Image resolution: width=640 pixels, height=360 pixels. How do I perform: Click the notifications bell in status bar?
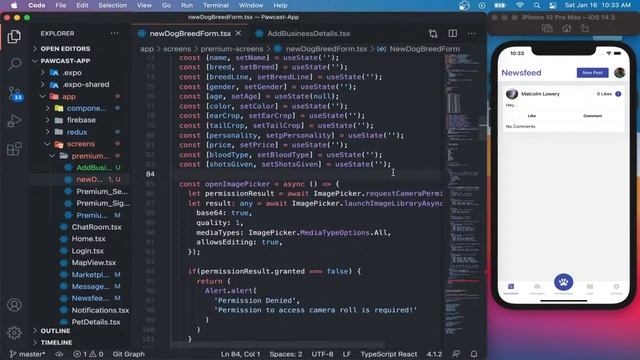474,354
